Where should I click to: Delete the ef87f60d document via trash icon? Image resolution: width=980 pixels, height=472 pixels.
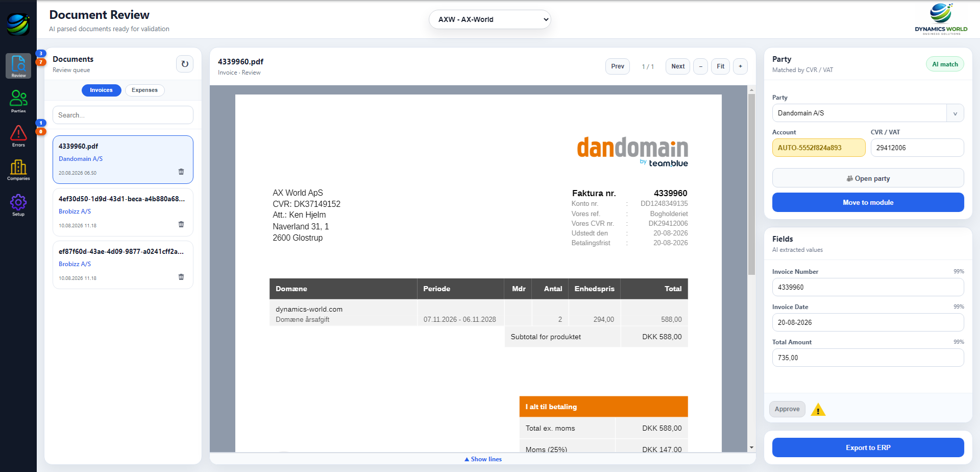[181, 277]
